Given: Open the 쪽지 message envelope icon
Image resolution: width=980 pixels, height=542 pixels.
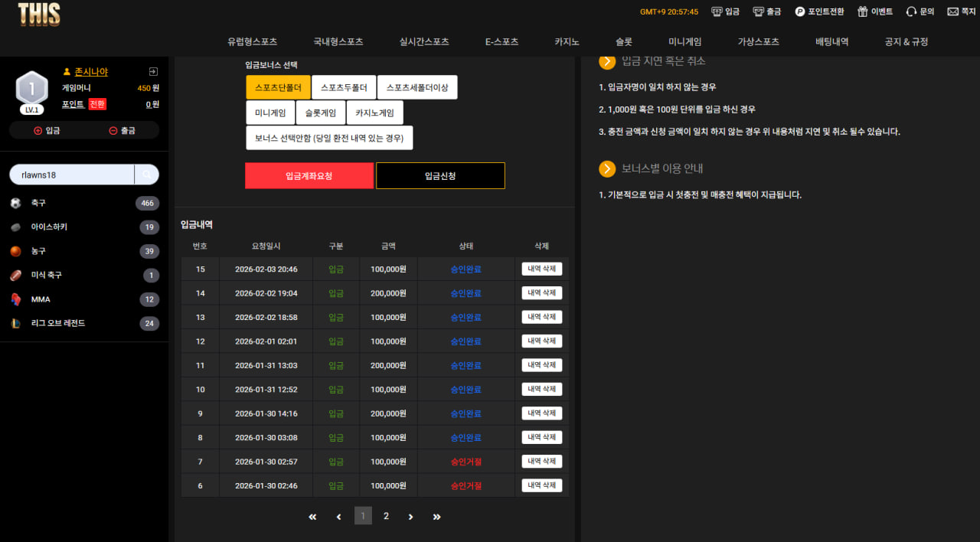Looking at the screenshot, I should click(x=952, y=11).
